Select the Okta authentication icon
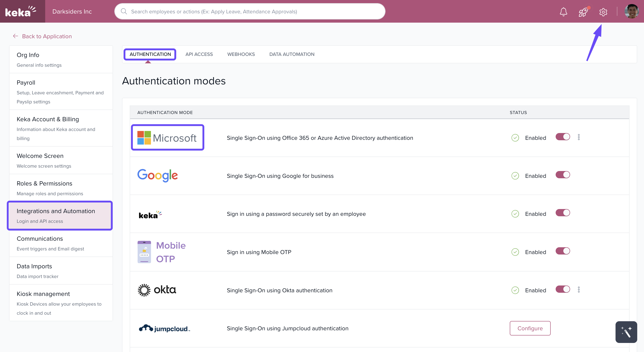This screenshot has width=644, height=352. point(157,290)
